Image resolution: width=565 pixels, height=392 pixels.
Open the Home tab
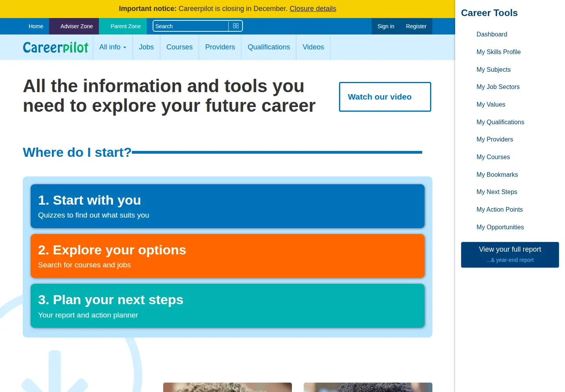pos(36,26)
